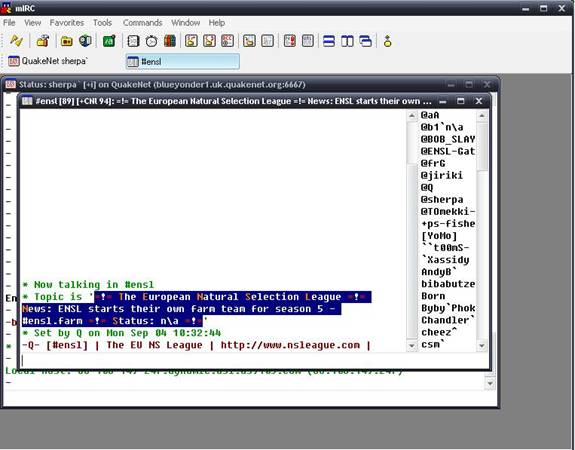Open the Help menu
The width and height of the screenshot is (575, 450).
click(x=217, y=23)
